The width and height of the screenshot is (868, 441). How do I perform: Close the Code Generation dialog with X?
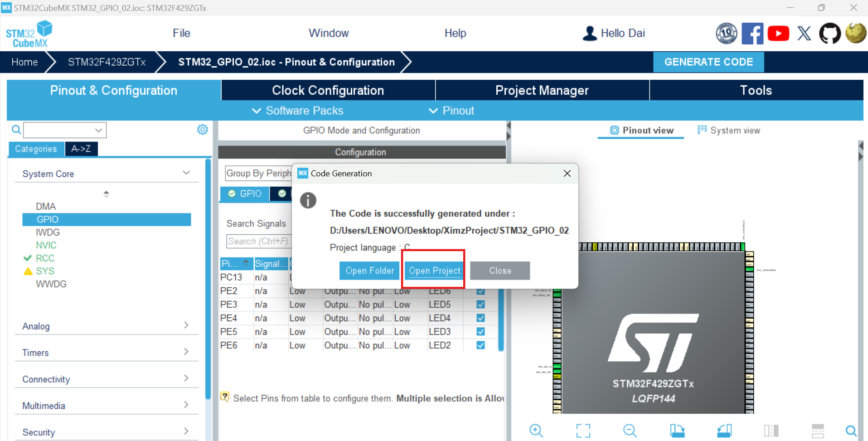[x=567, y=174]
